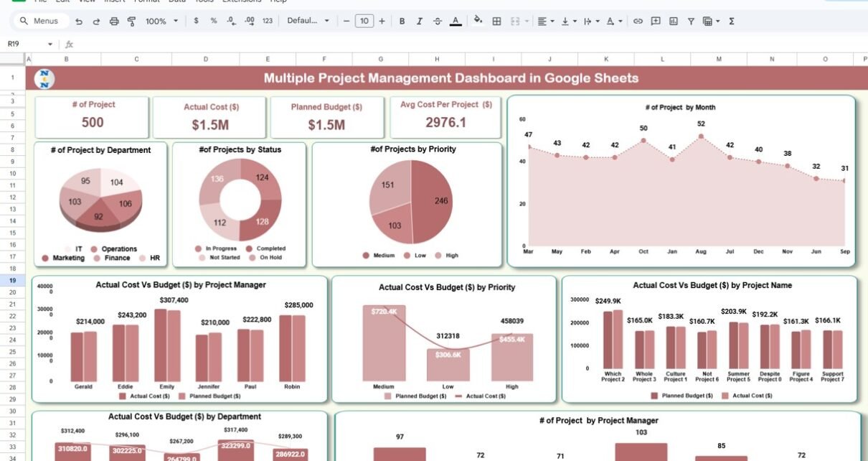Click '#of Projects by Priority' chart title
Image resolution: width=868 pixels, height=461 pixels.
pos(413,149)
